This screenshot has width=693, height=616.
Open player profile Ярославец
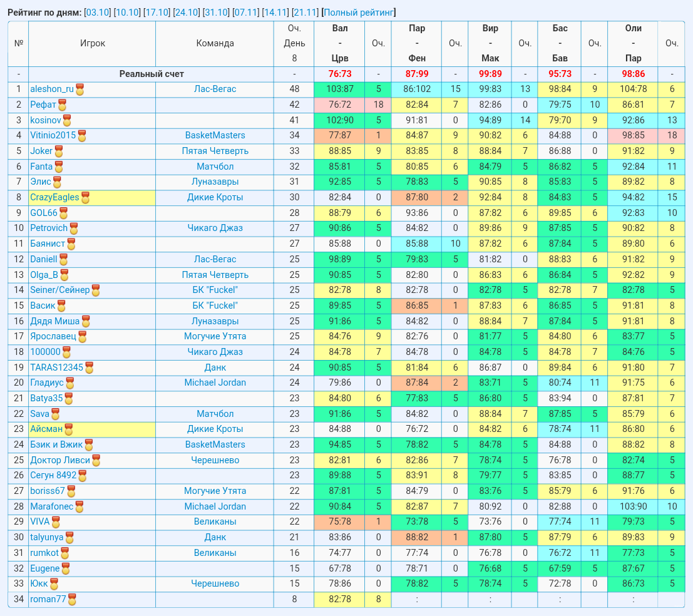coord(53,336)
